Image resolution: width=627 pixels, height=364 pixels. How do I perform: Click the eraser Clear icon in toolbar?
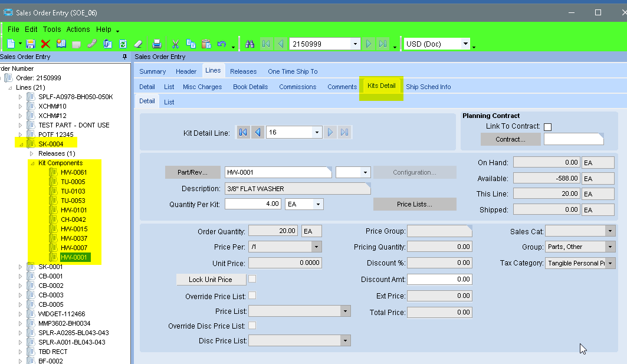(x=138, y=44)
